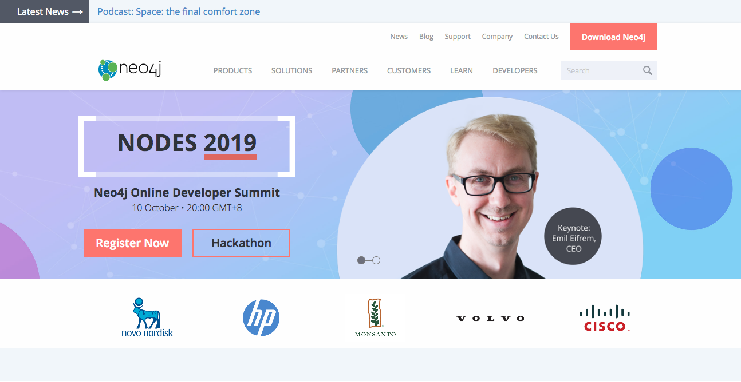741x382 pixels.
Task: Open the Novo Nordisk customer logo
Action: tap(146, 317)
